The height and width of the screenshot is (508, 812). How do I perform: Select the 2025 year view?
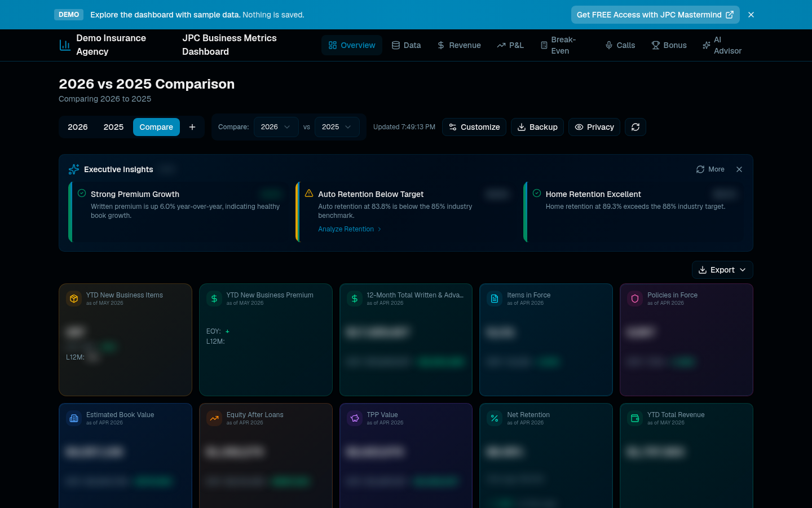(x=113, y=127)
